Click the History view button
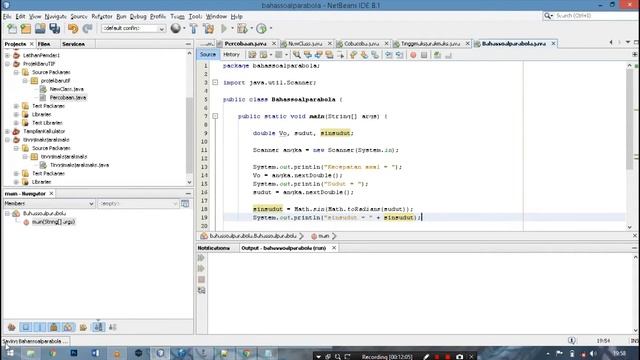Viewport: 640px width, 360px height. [231, 55]
